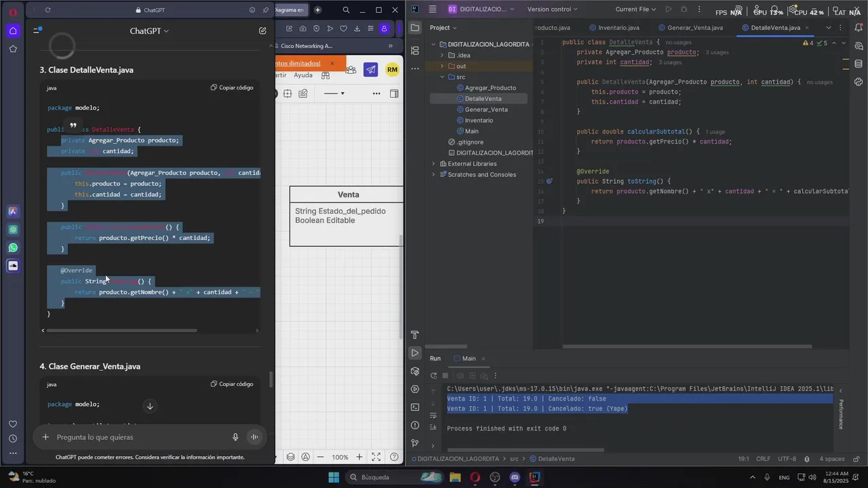Viewport: 868px width, 488px height.
Task: Select the Venta class box title
Action: pos(349,195)
